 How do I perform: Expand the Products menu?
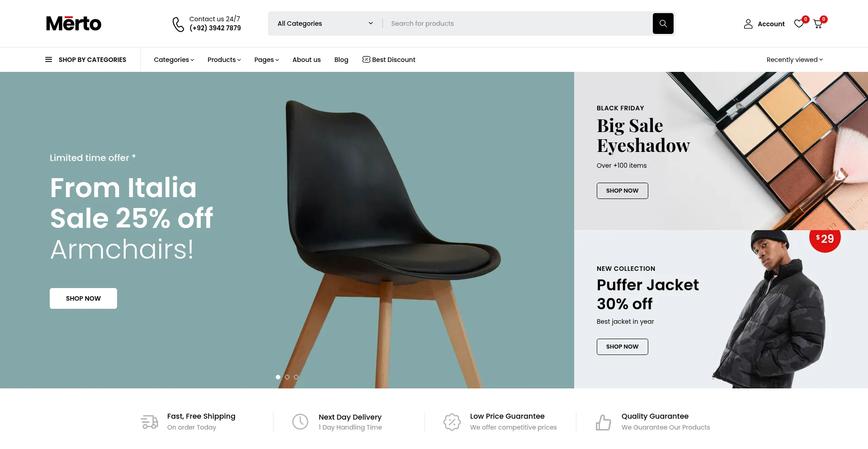pyautogui.click(x=224, y=60)
